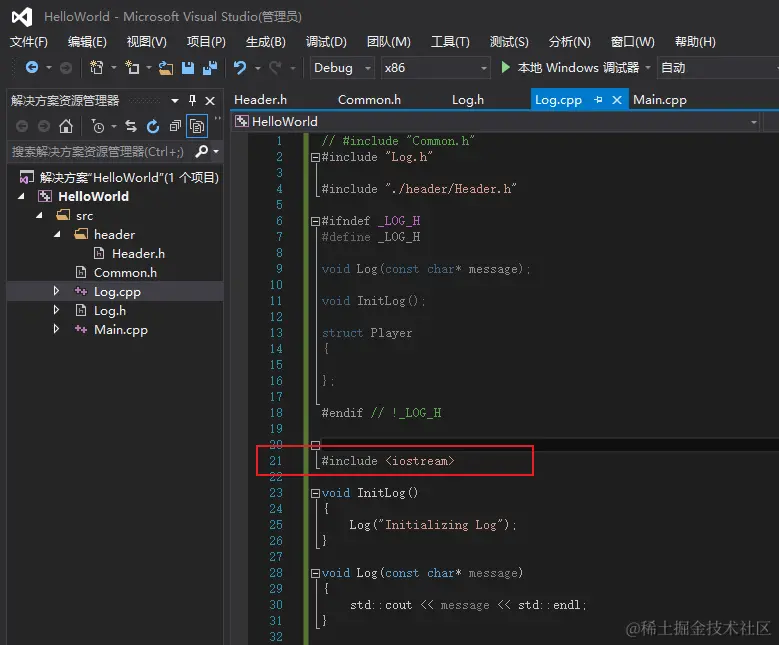Screen dimensions: 779x645
Task: Click the search magnifier in Solution Explorer
Action: point(201,151)
